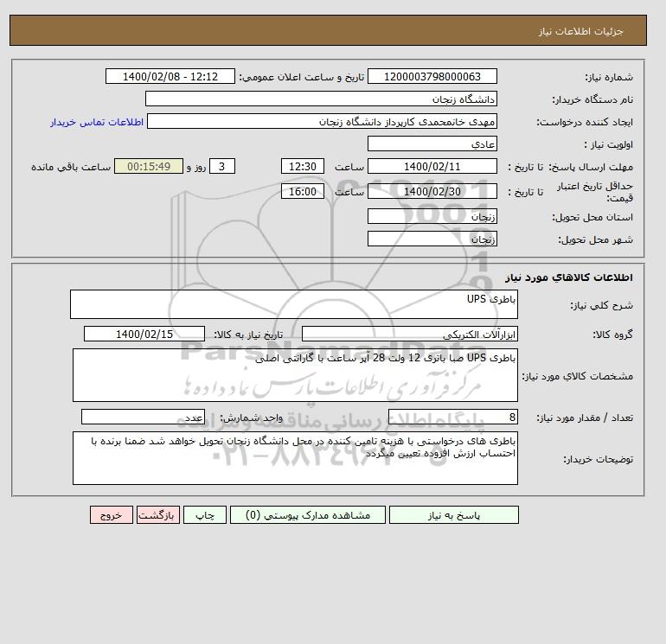Click the label واحد شمارش

251,418
